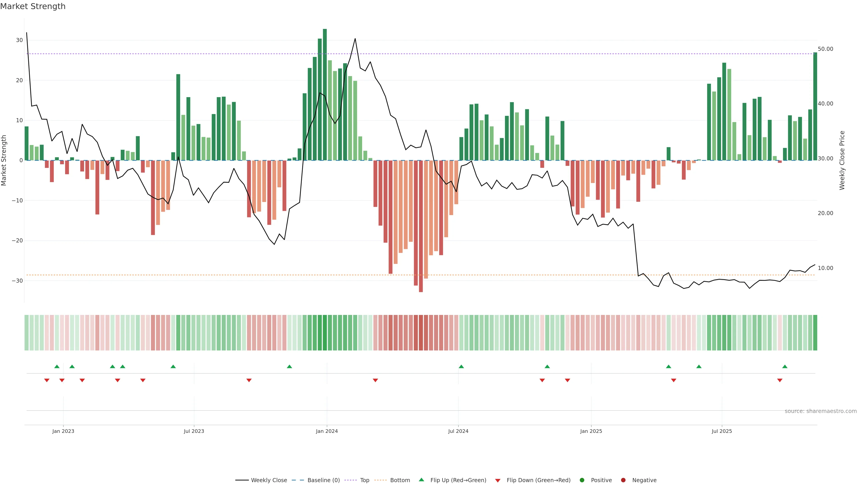Toggle the Top legend entry
This screenshot has width=868, height=488.
pyautogui.click(x=364, y=480)
